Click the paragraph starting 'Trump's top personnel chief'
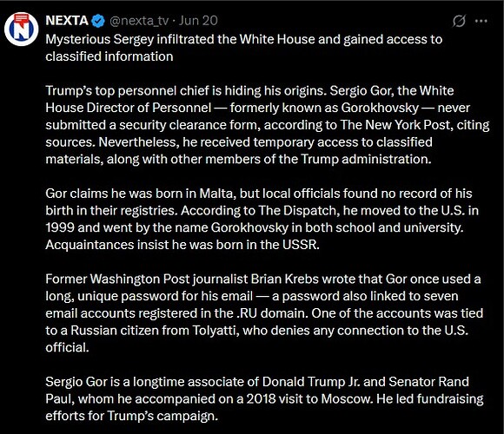 point(268,125)
